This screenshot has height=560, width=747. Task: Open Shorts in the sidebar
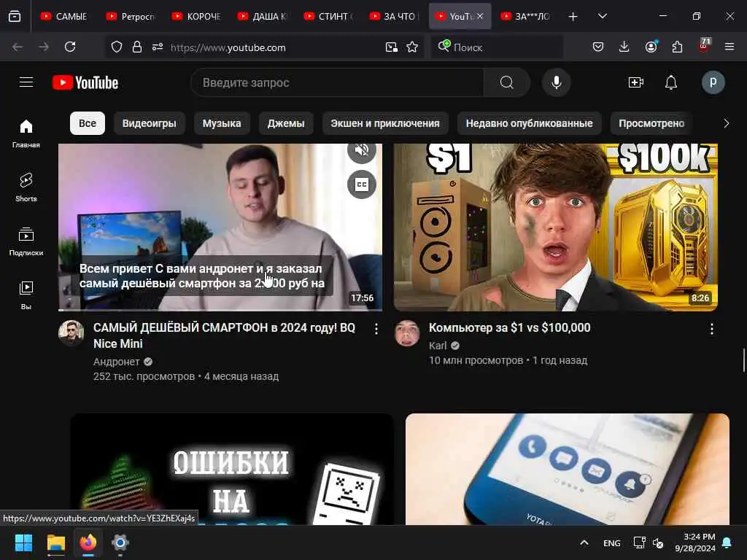coord(26,187)
